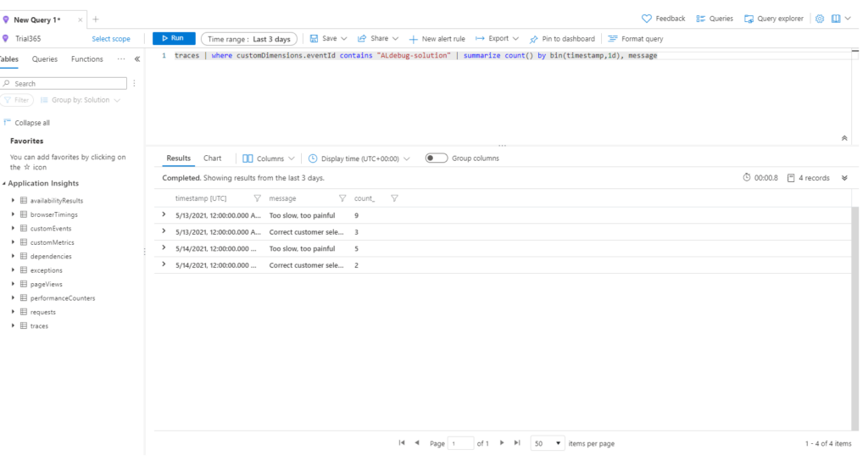This screenshot has width=868, height=461.
Task: Expand the browserTimings table
Action: point(14,214)
